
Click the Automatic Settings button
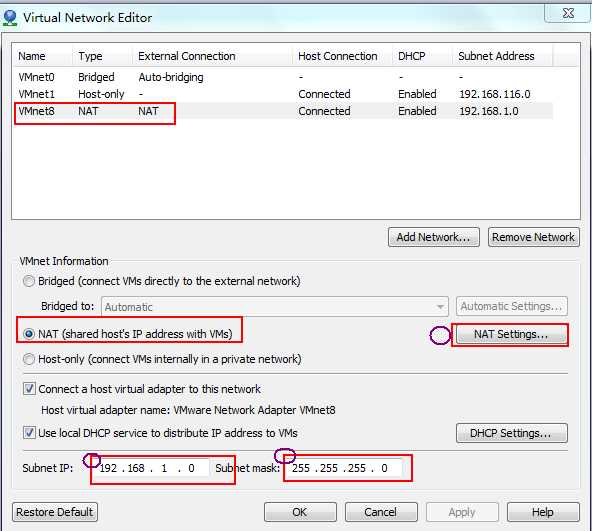pyautogui.click(x=511, y=306)
